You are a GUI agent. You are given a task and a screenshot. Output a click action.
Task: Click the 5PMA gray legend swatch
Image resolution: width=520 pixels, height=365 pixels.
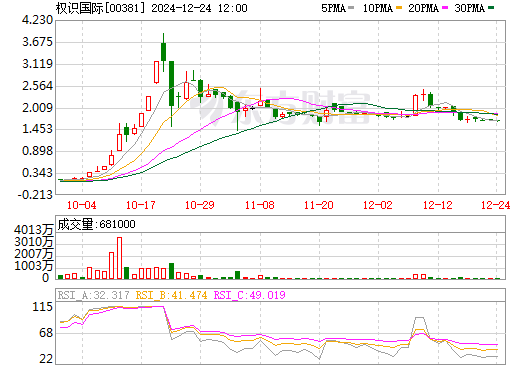click(x=351, y=8)
